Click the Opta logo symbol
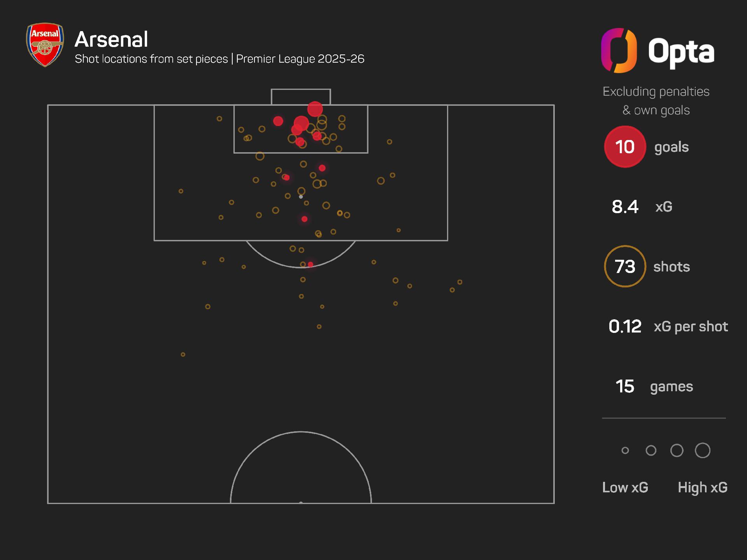The image size is (747, 560). pyautogui.click(x=619, y=51)
